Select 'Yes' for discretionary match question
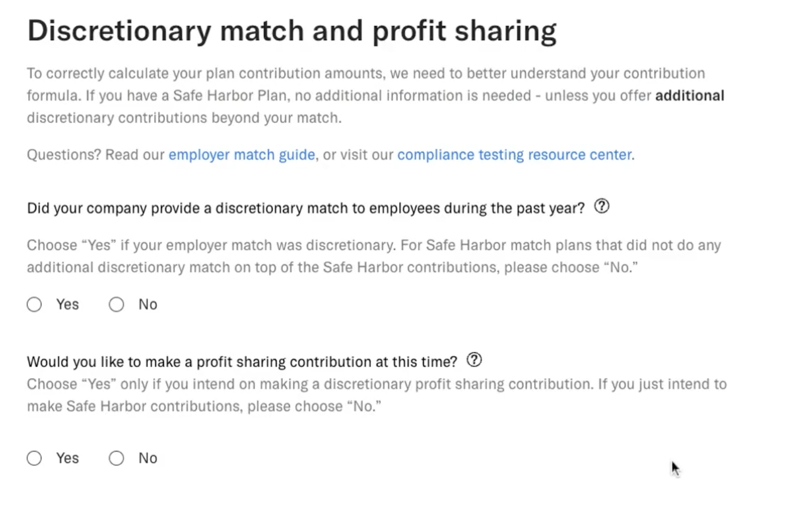Screen dimensions: 812x505 [34, 304]
